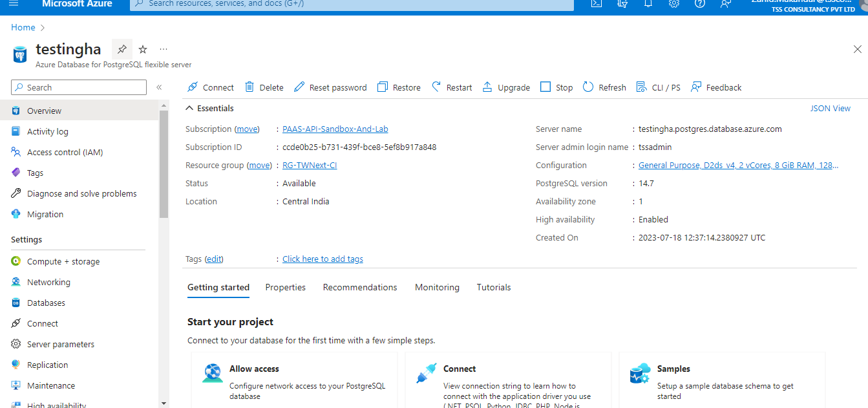Click edit link next to Tags
The height and width of the screenshot is (408, 868).
click(x=214, y=259)
